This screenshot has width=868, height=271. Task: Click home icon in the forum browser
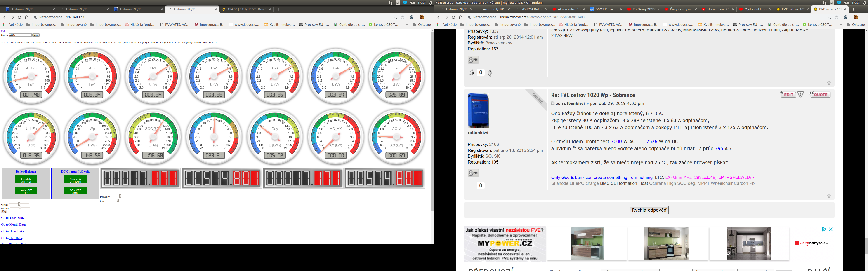coord(461,17)
